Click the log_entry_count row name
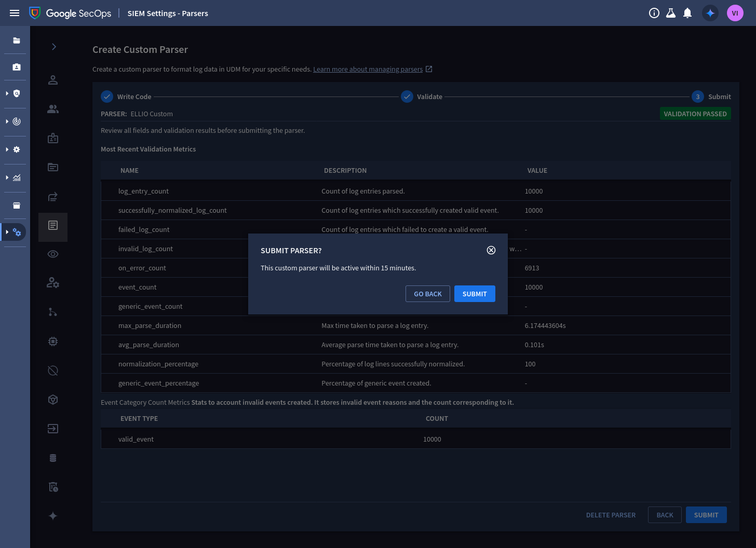The height and width of the screenshot is (548, 756). pos(143,191)
